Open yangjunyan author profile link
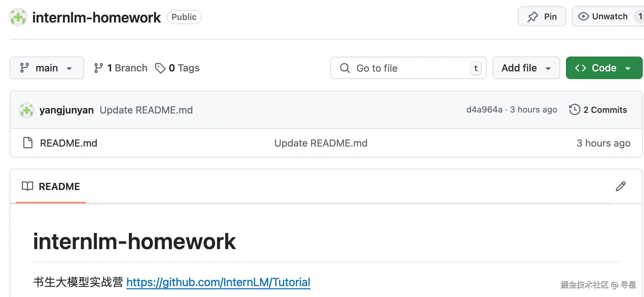Screen dimensions: 644x297 (x=66, y=110)
